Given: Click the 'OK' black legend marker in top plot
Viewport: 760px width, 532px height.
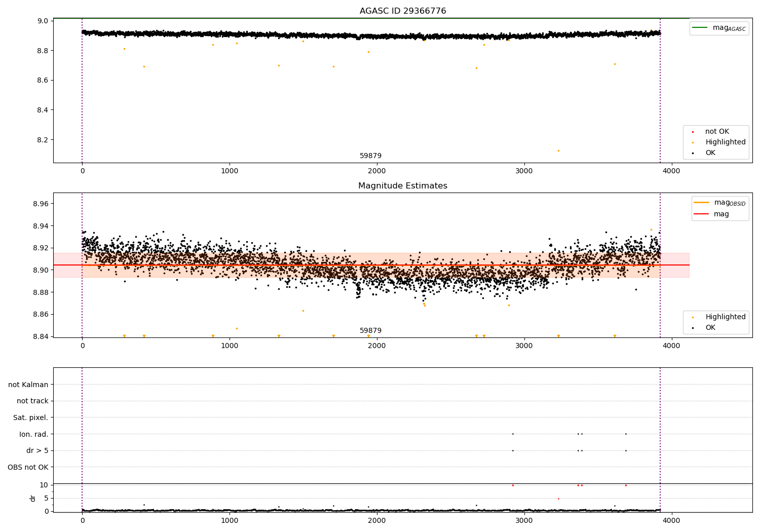Looking at the screenshot, I should [693, 153].
